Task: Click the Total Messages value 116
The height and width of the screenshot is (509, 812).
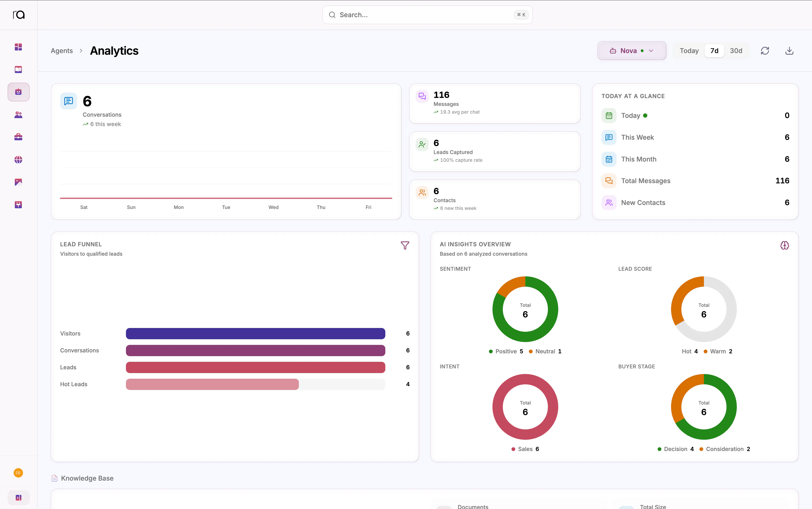Action: pyautogui.click(x=782, y=181)
